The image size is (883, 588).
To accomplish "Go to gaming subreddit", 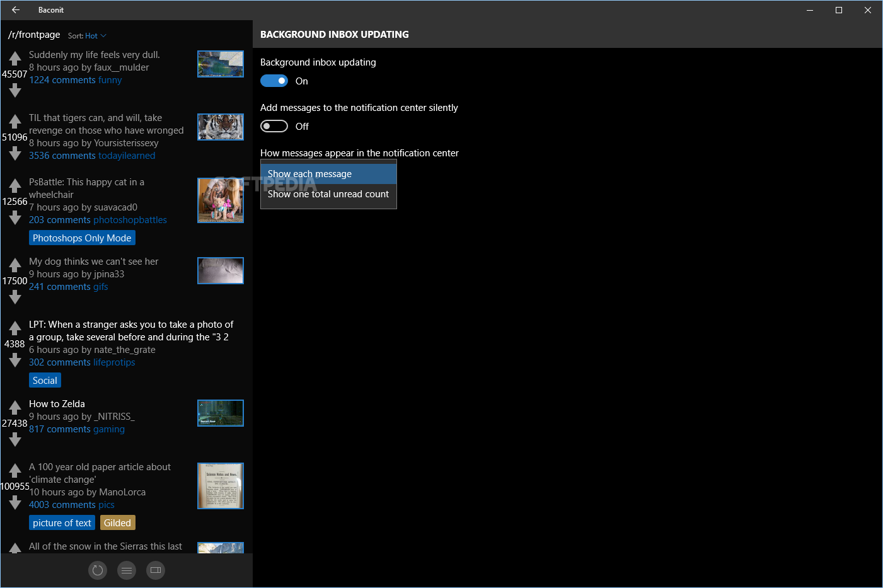I will click(109, 429).
